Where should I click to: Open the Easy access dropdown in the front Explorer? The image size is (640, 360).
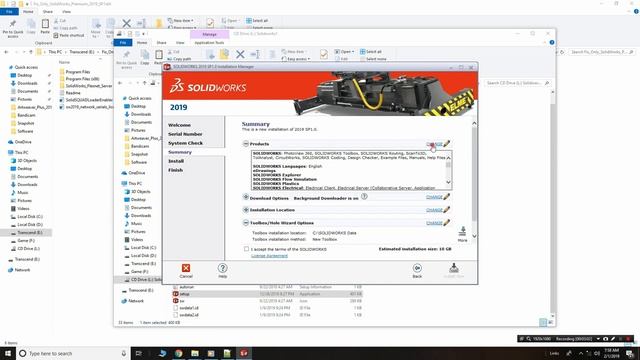[296, 59]
